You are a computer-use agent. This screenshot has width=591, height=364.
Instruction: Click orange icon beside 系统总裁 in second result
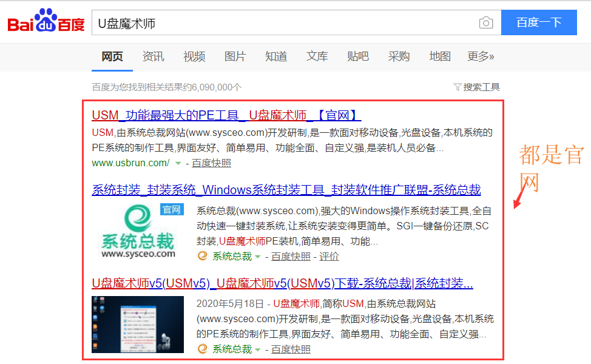pyautogui.click(x=203, y=256)
